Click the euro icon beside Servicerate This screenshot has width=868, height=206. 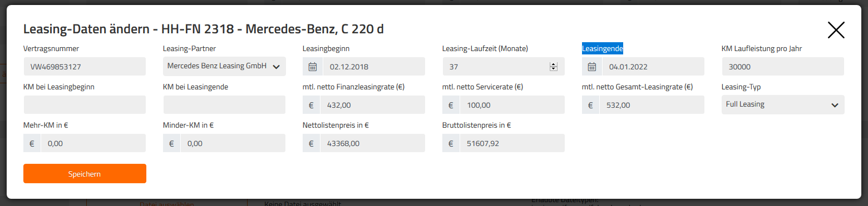pyautogui.click(x=451, y=105)
